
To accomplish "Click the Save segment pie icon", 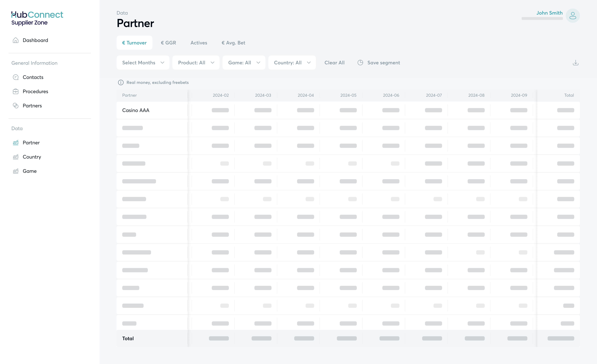I will (360, 63).
